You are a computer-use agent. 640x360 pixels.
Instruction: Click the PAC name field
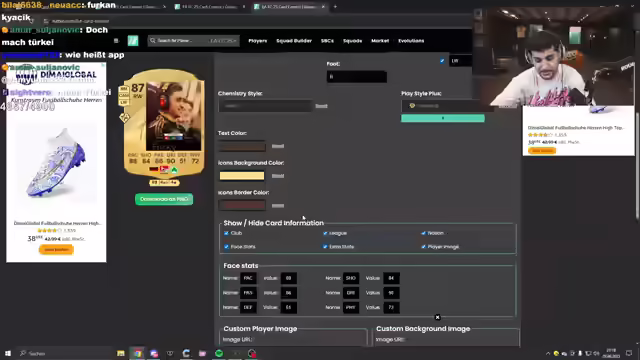click(x=248, y=278)
